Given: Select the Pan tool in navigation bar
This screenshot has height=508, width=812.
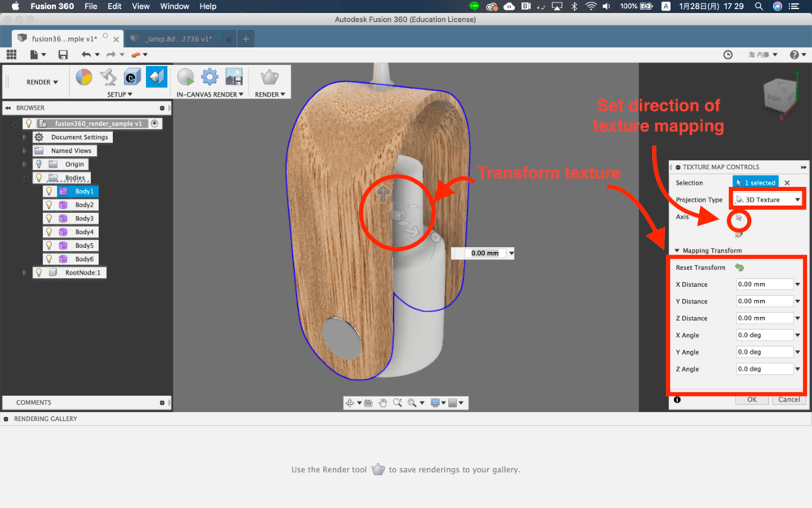Looking at the screenshot, I should tap(383, 402).
